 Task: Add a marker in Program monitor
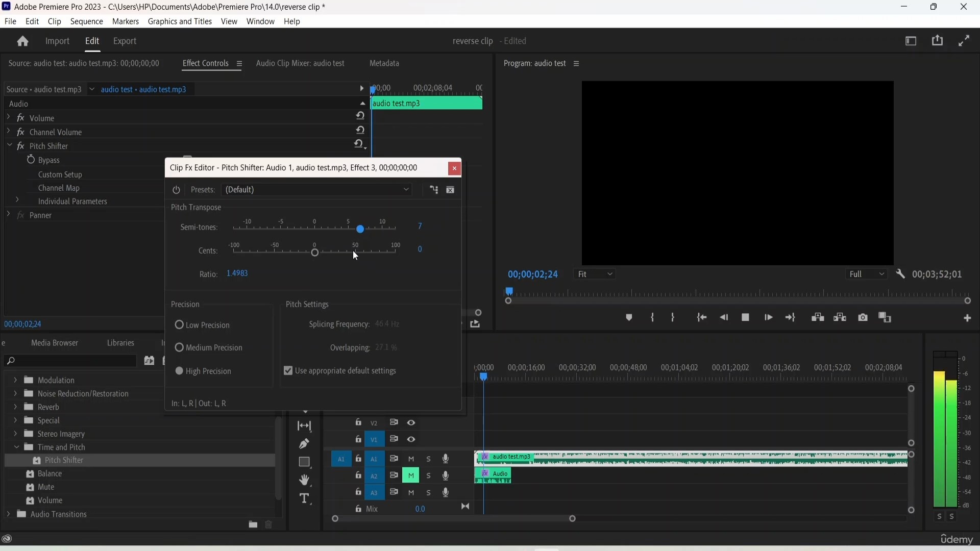[629, 318]
